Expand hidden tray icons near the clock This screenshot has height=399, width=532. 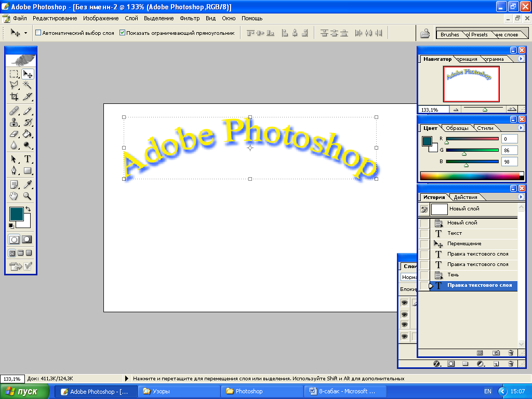coord(502,392)
